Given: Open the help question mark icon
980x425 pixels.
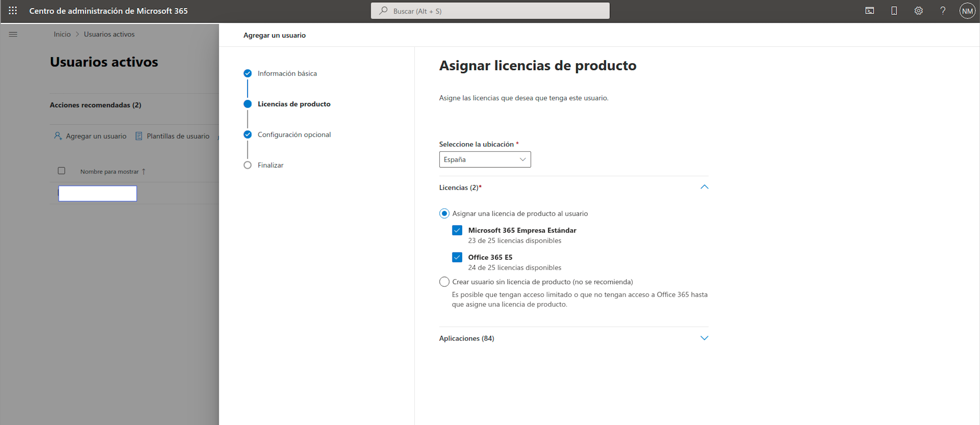Looking at the screenshot, I should click(x=943, y=11).
